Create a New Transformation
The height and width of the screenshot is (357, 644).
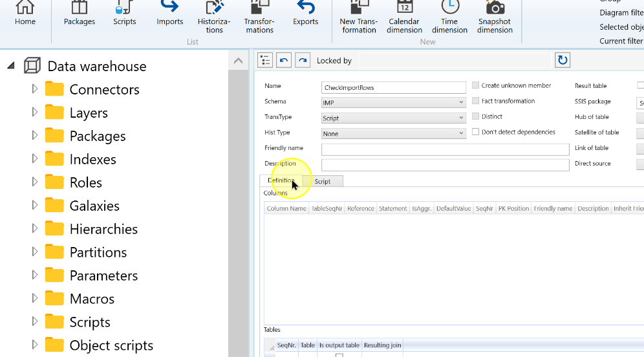click(x=359, y=17)
